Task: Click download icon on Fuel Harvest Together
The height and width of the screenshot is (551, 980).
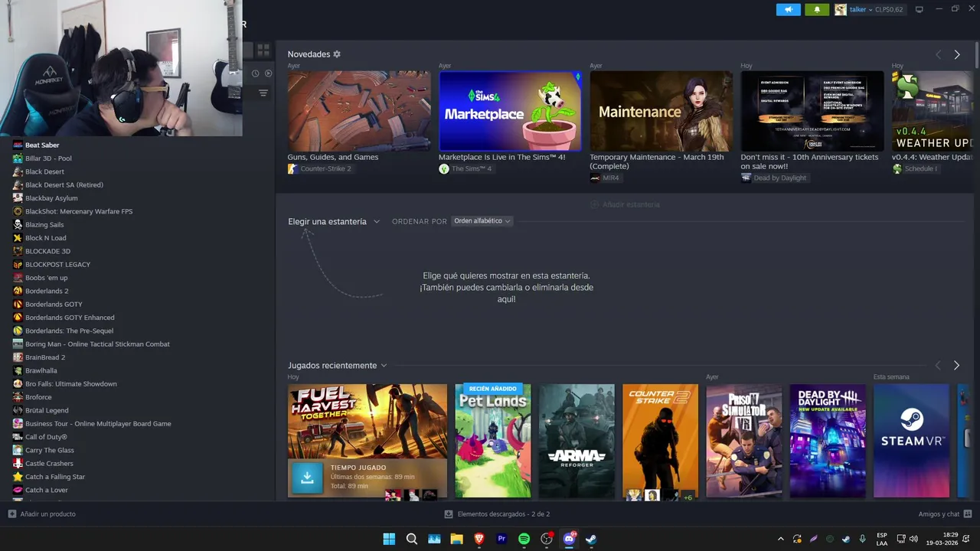Action: [x=307, y=478]
